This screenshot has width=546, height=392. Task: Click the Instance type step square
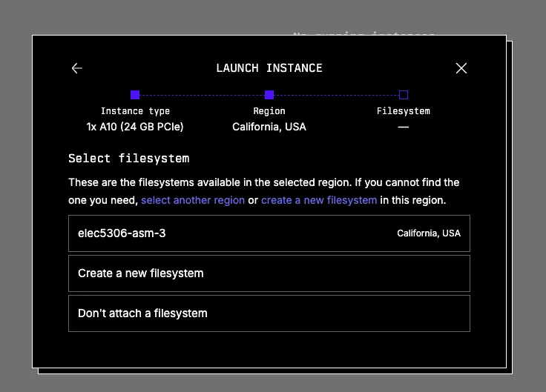(135, 95)
